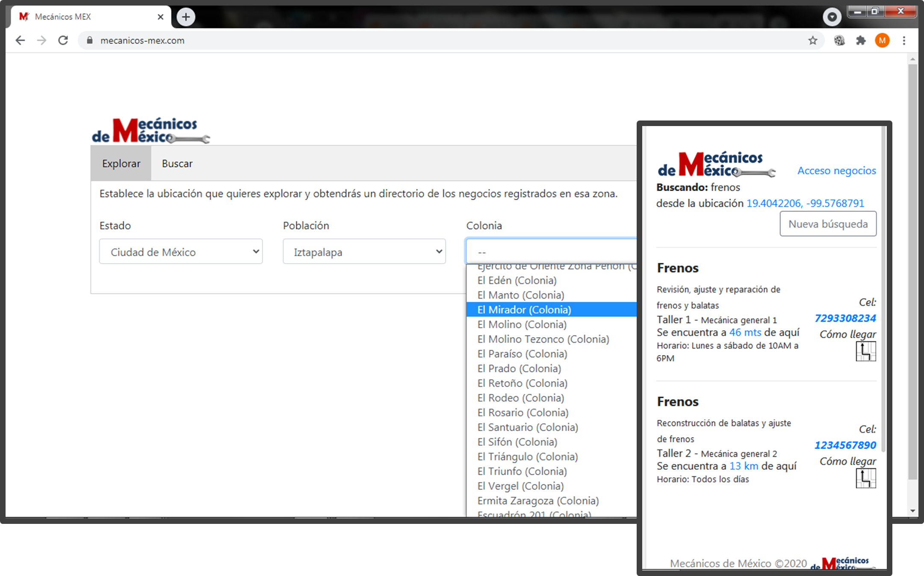Click the Taller 1 - Mecánica general 1 text
The height and width of the screenshot is (576, 924).
pyautogui.click(x=717, y=320)
